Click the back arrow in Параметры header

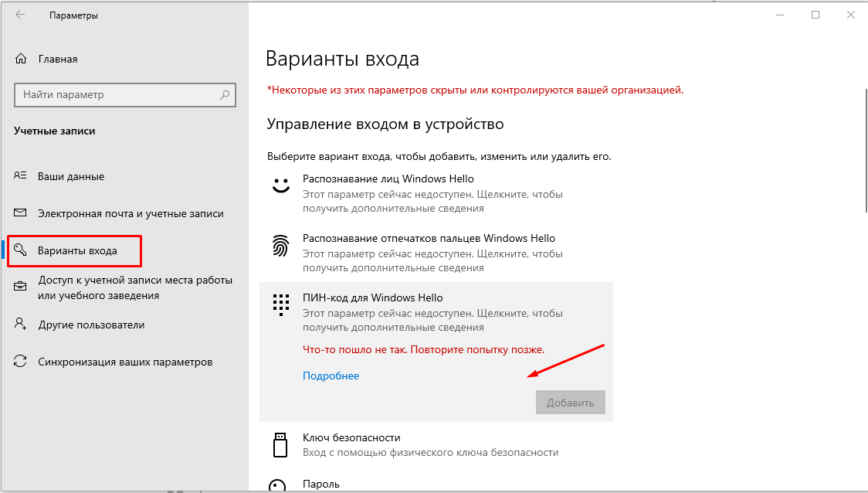coord(21,15)
